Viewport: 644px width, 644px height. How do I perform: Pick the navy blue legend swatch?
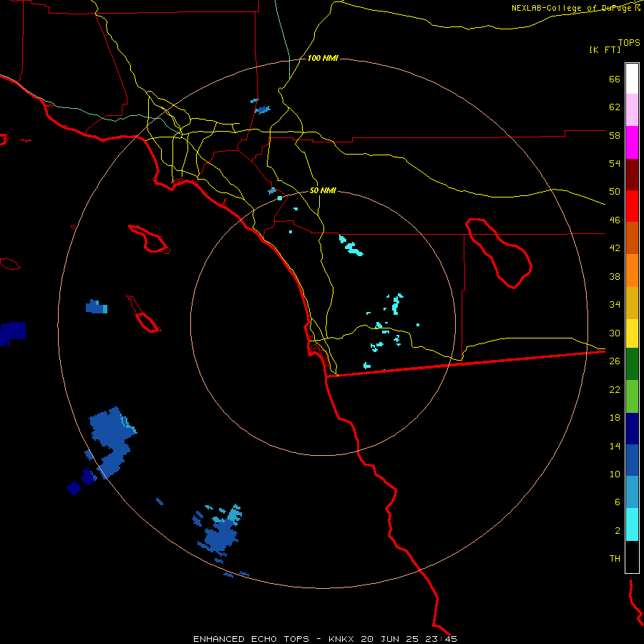click(x=632, y=429)
